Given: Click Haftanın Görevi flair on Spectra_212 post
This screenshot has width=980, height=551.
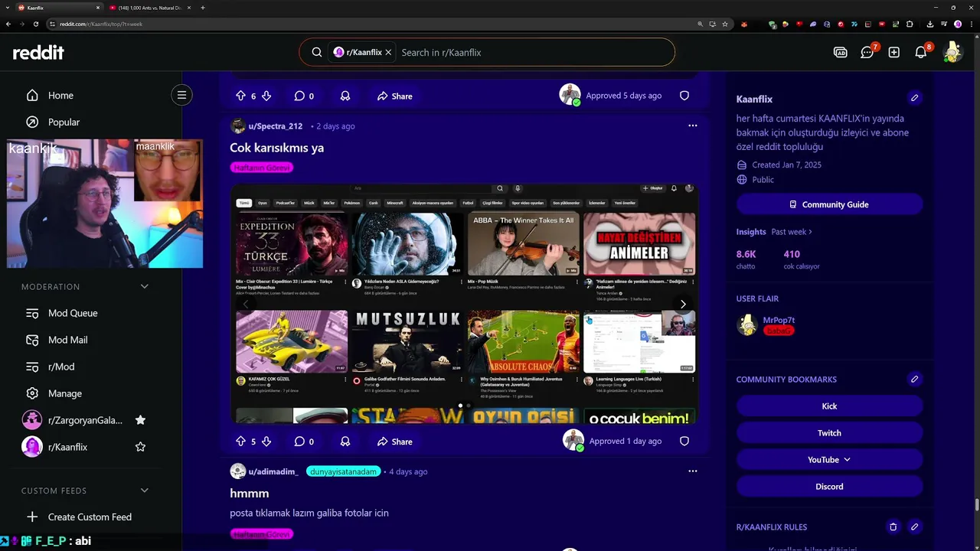Looking at the screenshot, I should point(262,168).
